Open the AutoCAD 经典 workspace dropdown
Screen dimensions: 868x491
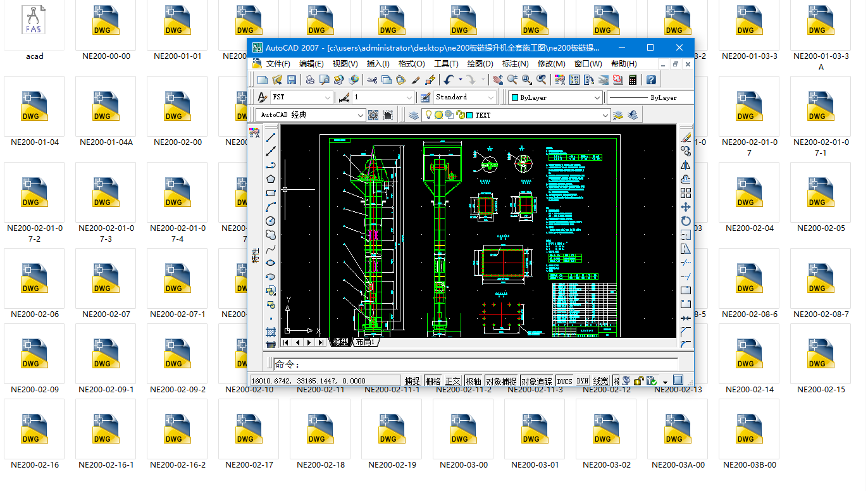click(x=361, y=115)
